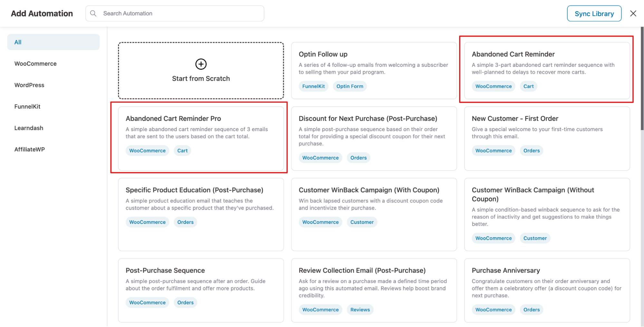Open the WordPress templates category
Screen dimensions: 644x327
point(29,85)
